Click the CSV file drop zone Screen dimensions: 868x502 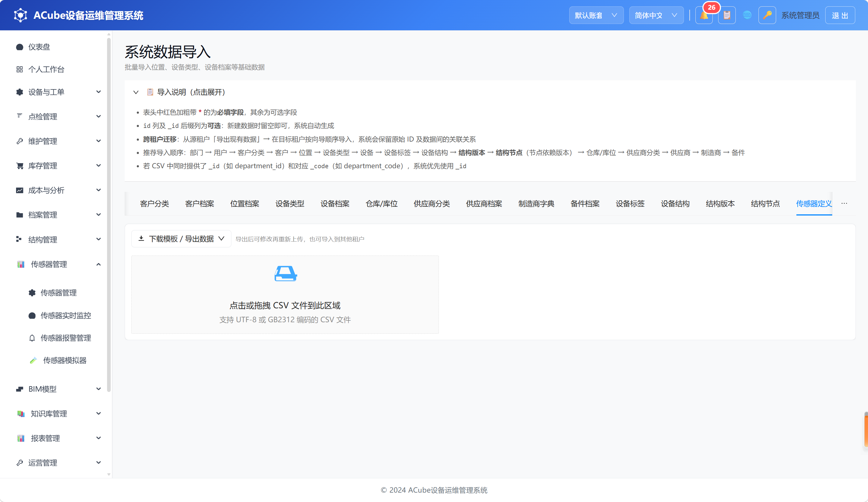[x=285, y=295]
